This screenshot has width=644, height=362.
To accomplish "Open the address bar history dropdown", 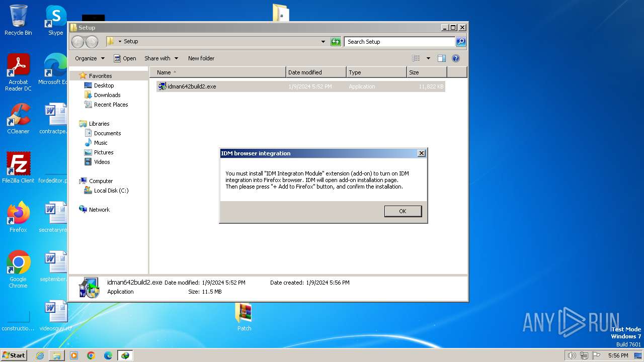I will pyautogui.click(x=323, y=42).
